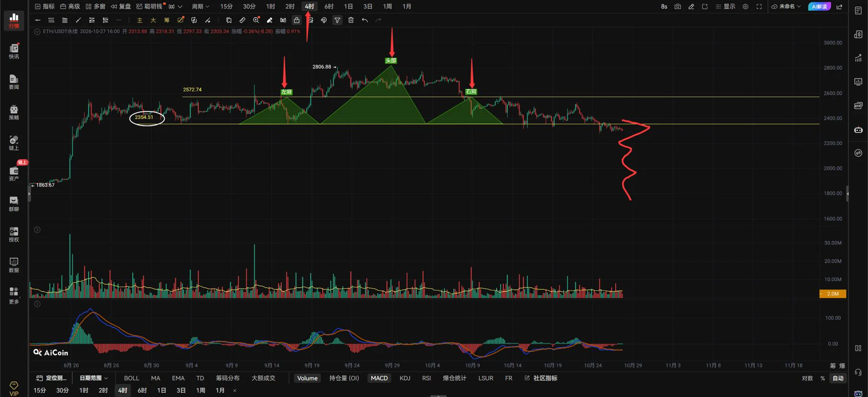Toggle the filter funnel icon in drawing toolbar
Screen dimensions: 868x397
click(337, 20)
